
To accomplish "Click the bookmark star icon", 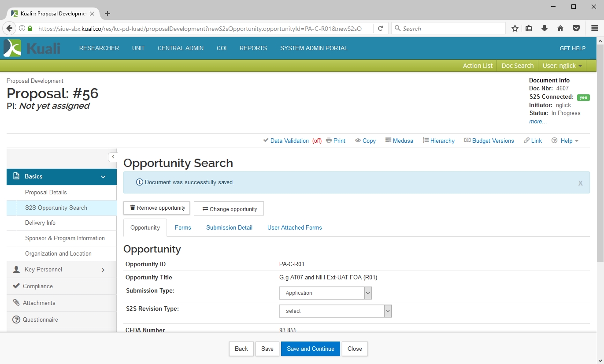I will (x=515, y=28).
